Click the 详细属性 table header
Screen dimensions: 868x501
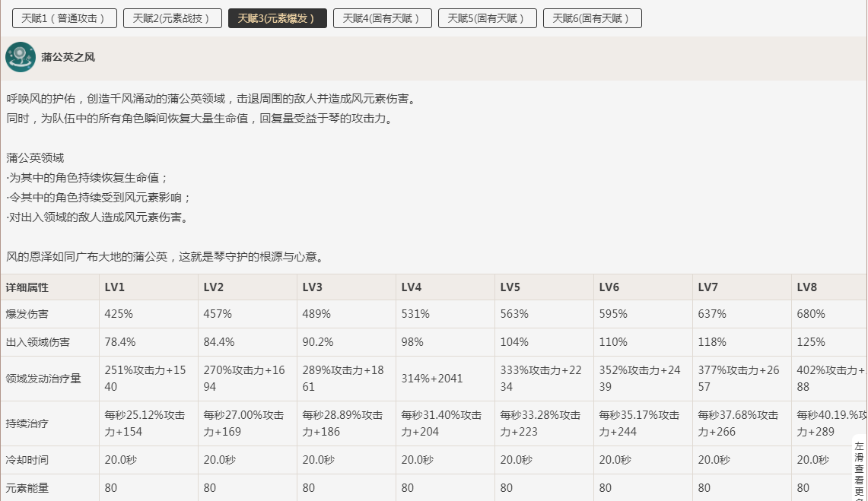(x=27, y=287)
